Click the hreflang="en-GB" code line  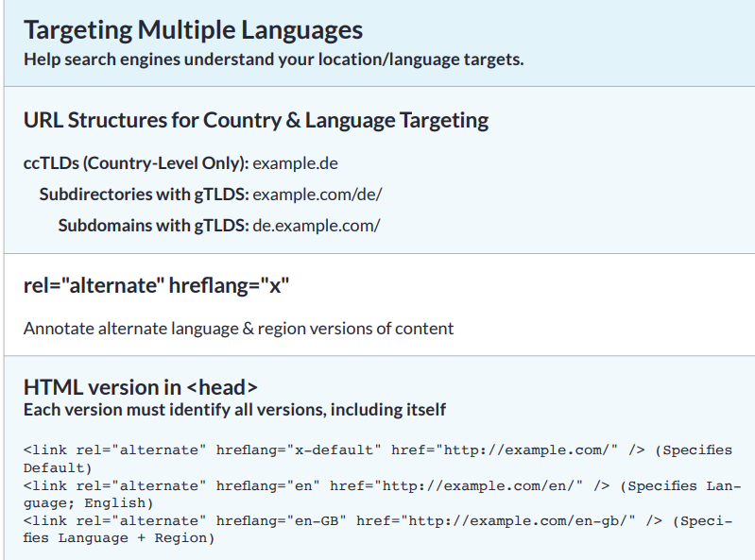point(378,529)
